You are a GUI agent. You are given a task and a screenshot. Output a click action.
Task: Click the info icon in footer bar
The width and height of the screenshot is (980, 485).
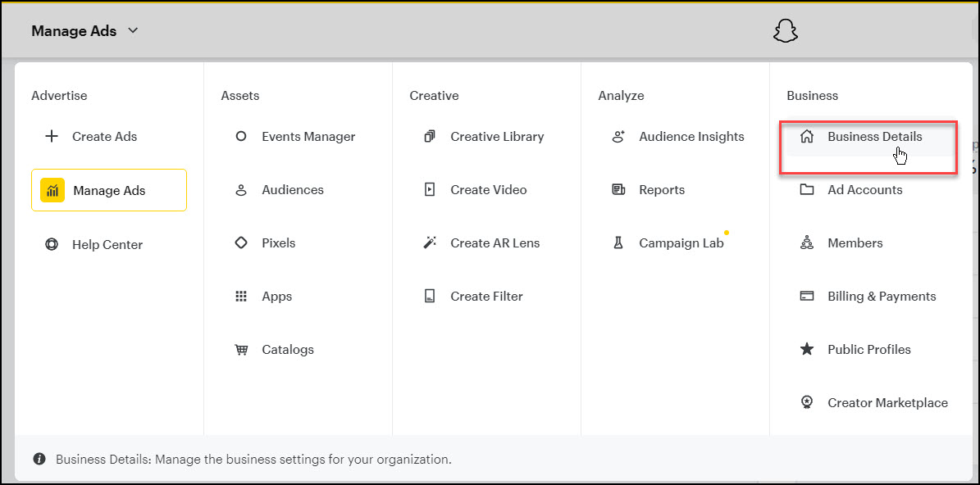39,460
